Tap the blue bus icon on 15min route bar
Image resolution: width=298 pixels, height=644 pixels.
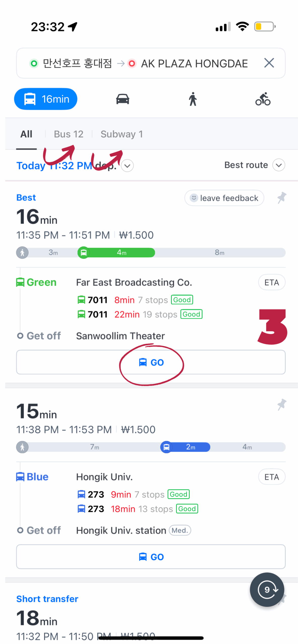[166, 447]
